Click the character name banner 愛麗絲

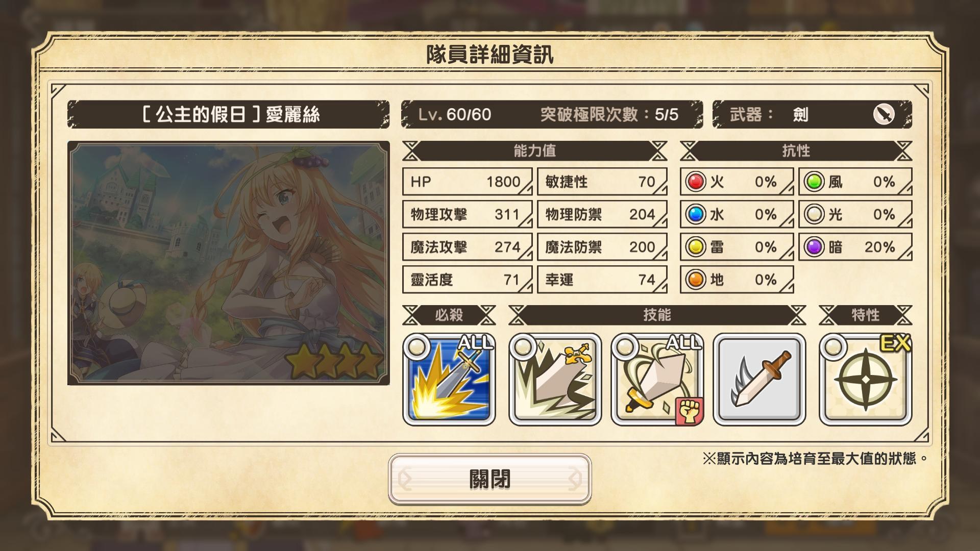coord(228,114)
